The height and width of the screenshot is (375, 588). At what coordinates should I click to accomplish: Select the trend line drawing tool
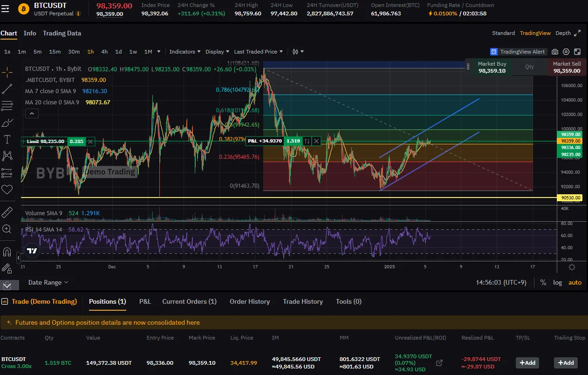[x=7, y=89]
